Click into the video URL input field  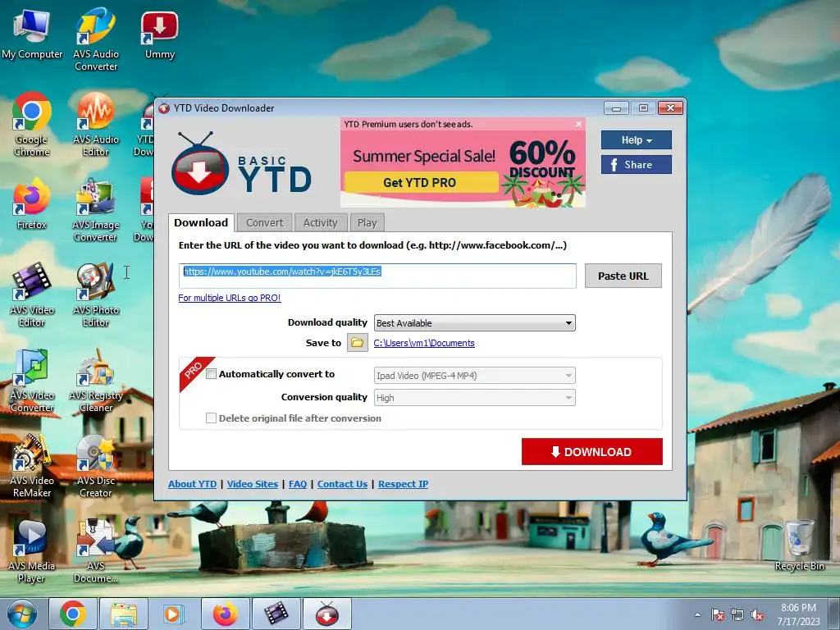coord(377,276)
